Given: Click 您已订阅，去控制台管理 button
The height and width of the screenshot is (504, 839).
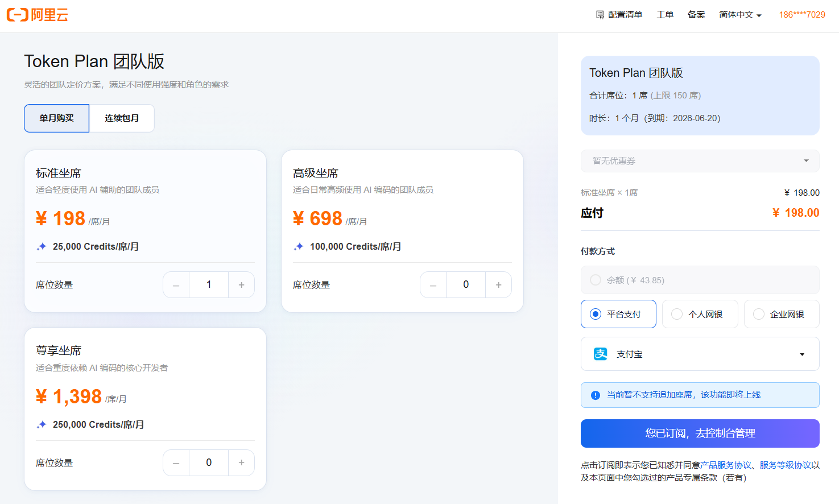Looking at the screenshot, I should pyautogui.click(x=700, y=433).
